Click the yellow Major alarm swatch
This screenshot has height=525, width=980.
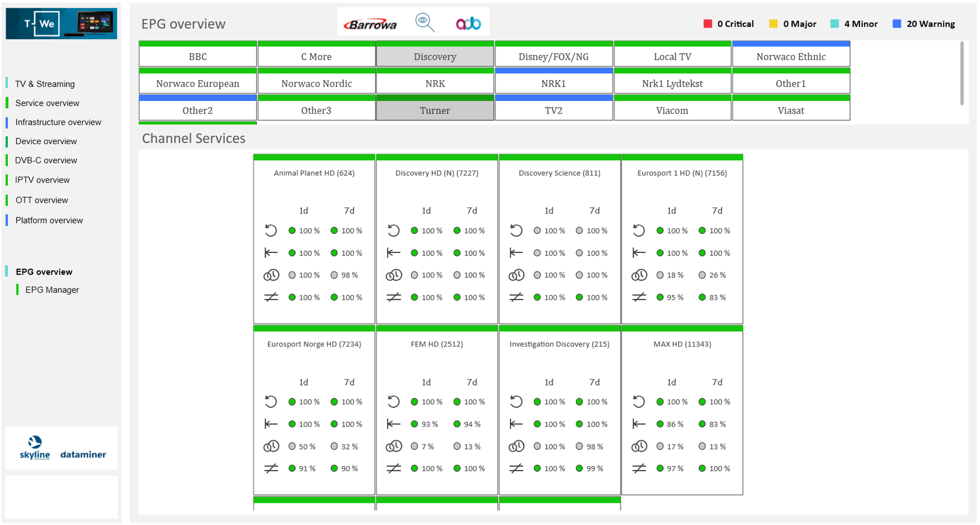click(773, 24)
